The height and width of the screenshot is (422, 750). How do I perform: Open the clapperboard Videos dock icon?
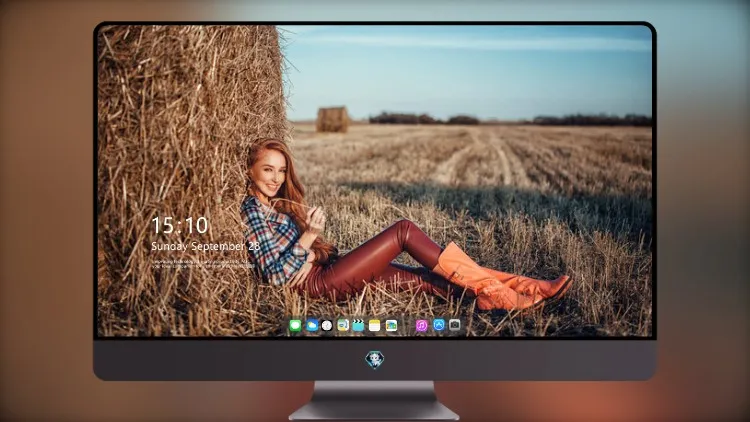click(358, 326)
